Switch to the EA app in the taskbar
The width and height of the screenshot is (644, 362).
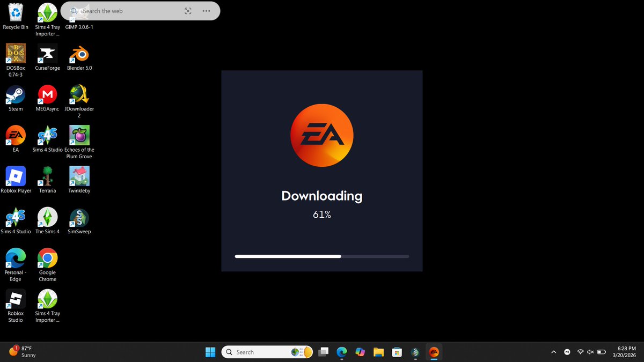coord(434,352)
